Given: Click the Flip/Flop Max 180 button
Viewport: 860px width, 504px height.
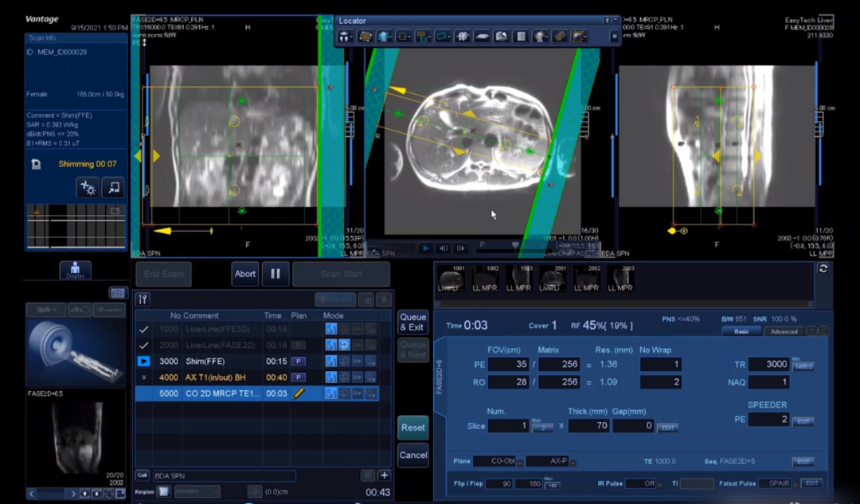Looking at the screenshot, I should 553,485.
